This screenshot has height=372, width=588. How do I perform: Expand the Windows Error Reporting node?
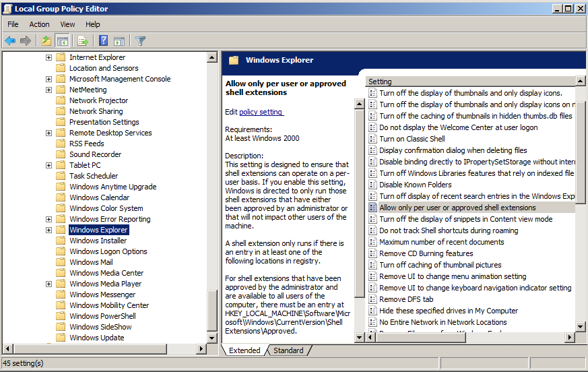[48, 219]
